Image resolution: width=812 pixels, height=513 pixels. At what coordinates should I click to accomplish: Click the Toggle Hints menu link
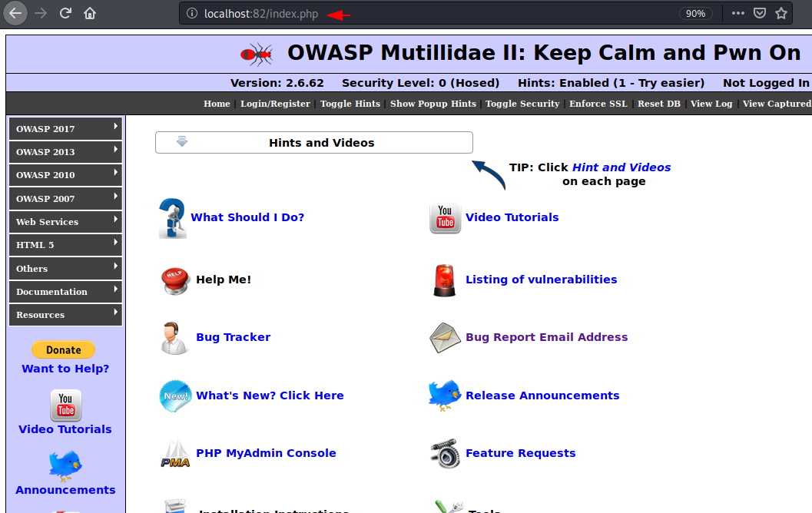[x=350, y=104]
